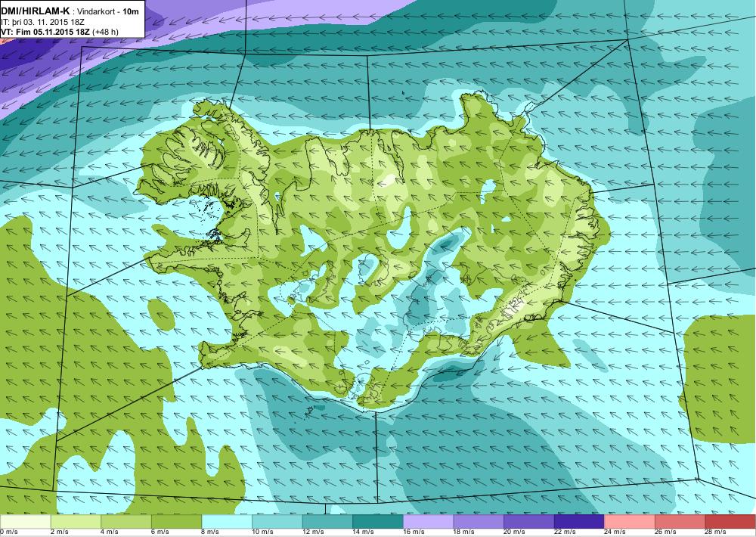Select the "24 m/s" legend label
This screenshot has height=537, width=756.
tap(615, 532)
